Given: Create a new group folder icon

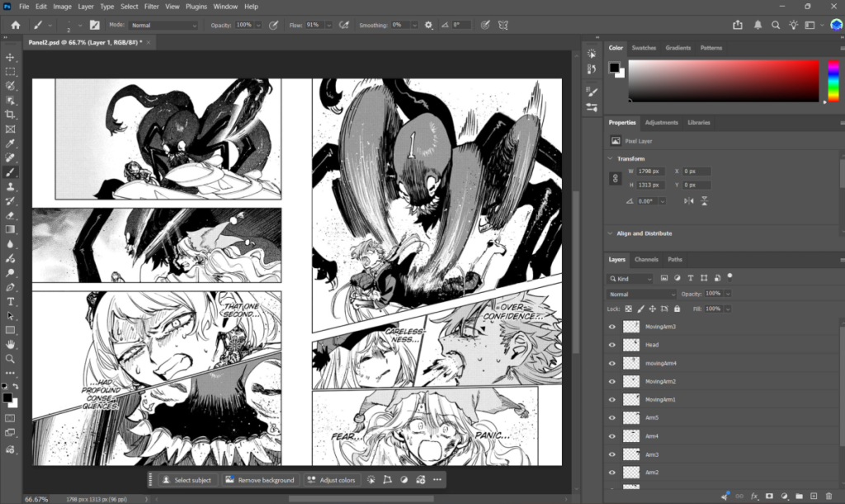Looking at the screenshot, I should [x=799, y=496].
